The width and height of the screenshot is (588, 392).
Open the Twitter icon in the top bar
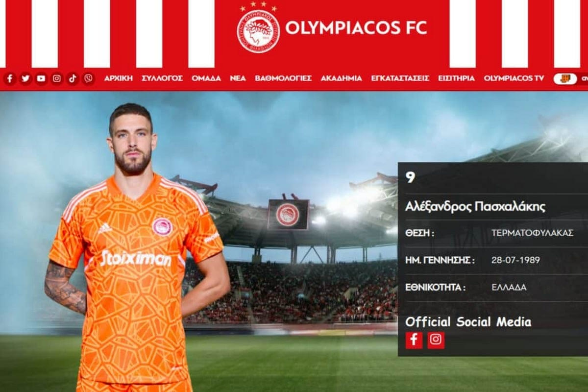click(25, 78)
